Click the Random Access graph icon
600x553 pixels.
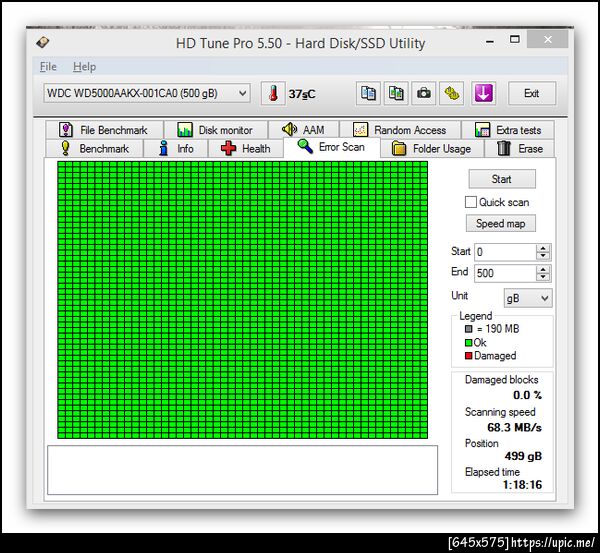pyautogui.click(x=360, y=130)
